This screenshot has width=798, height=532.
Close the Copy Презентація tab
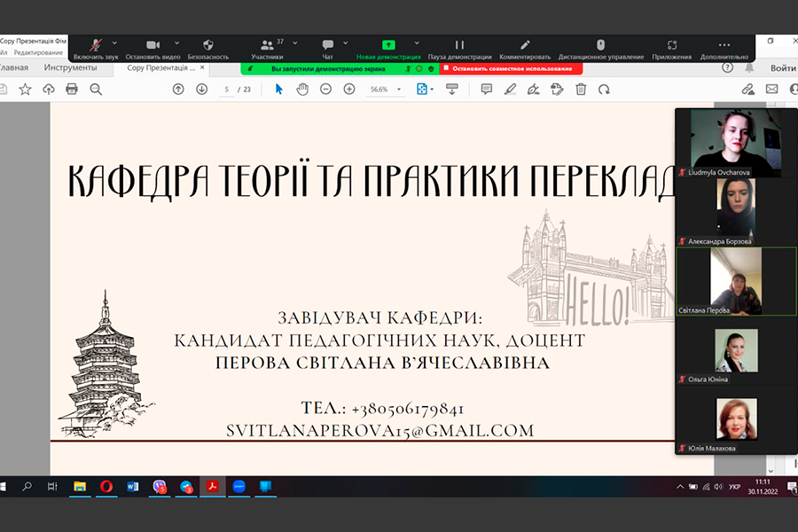point(202,67)
